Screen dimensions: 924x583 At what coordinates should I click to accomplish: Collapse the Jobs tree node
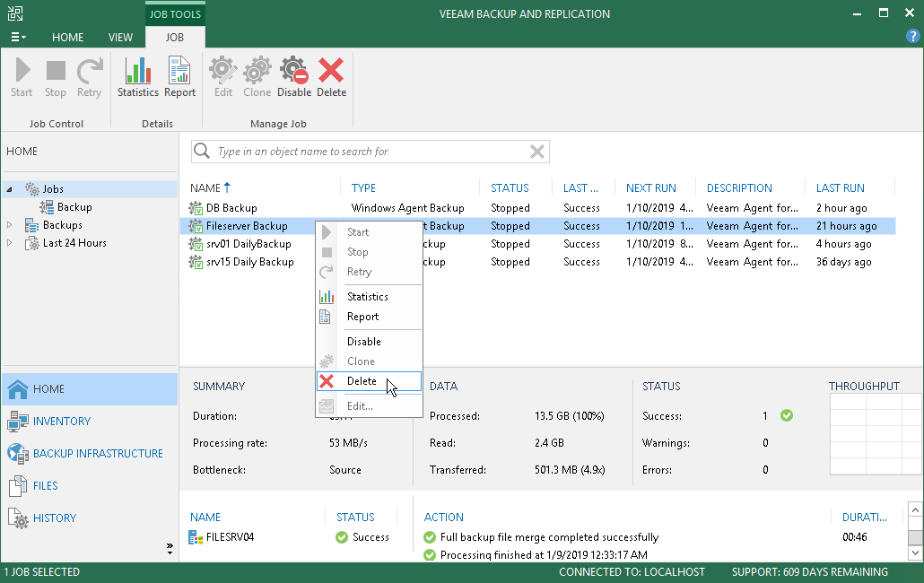(x=10, y=189)
